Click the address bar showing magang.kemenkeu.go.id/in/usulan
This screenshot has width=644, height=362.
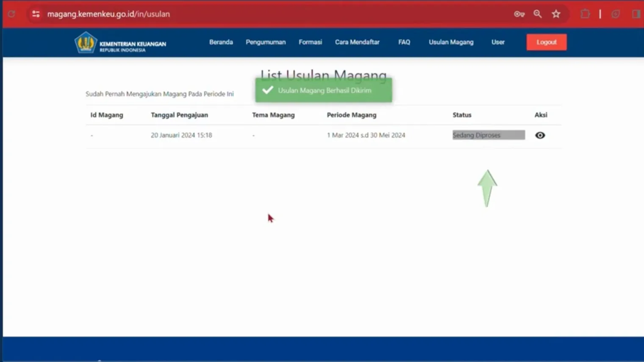click(108, 14)
